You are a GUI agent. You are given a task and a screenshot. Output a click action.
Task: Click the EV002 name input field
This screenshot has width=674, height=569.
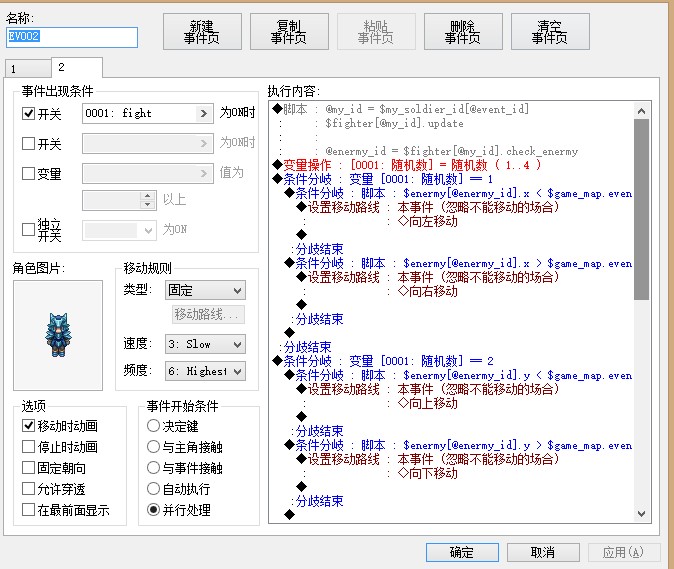click(x=72, y=37)
